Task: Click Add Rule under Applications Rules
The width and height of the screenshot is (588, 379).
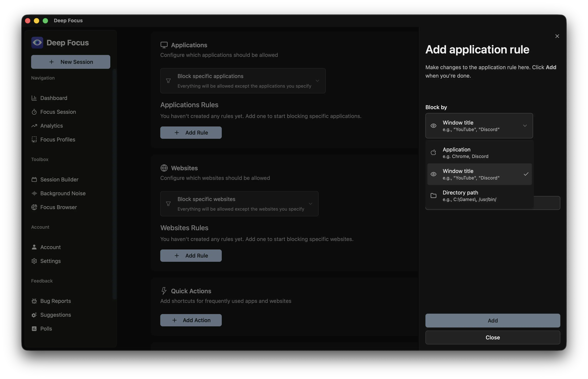Action: coord(191,132)
